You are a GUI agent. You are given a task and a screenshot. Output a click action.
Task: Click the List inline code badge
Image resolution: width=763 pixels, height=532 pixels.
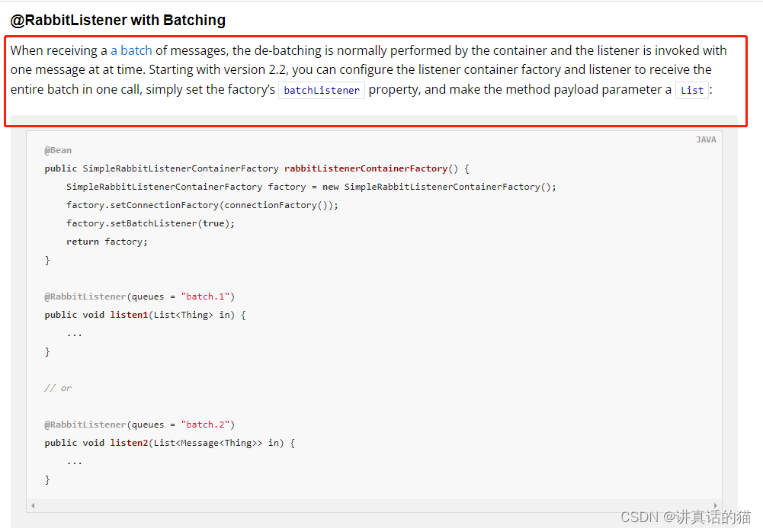click(x=691, y=89)
